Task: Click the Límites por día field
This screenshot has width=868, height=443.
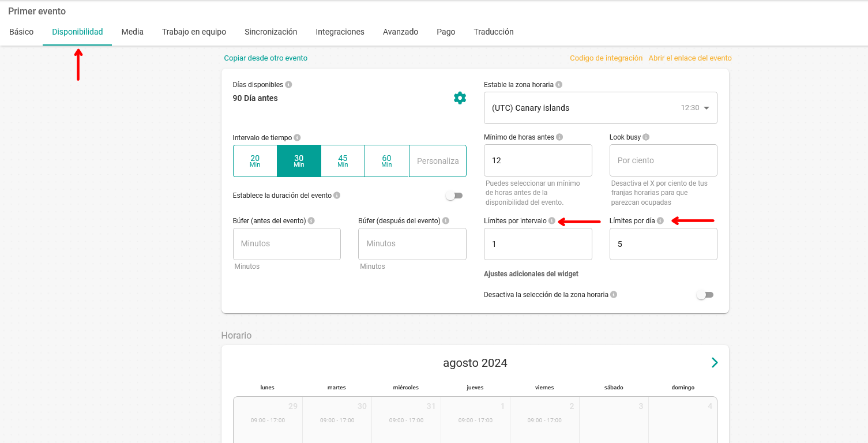Action: coord(663,244)
